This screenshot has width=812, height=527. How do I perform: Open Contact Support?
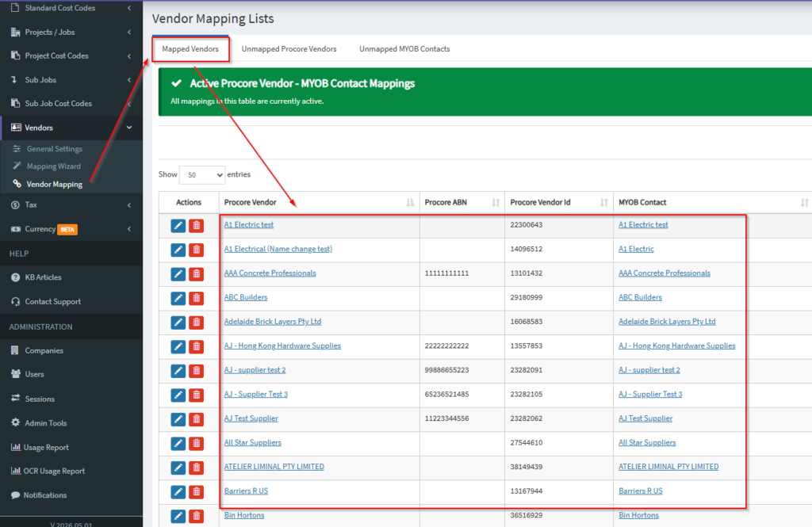53,302
